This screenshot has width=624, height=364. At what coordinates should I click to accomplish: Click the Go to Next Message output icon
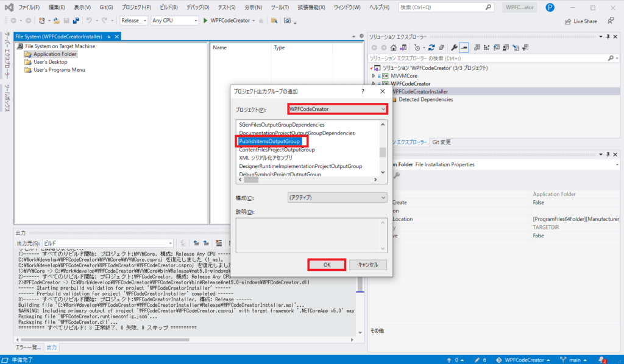point(206,243)
